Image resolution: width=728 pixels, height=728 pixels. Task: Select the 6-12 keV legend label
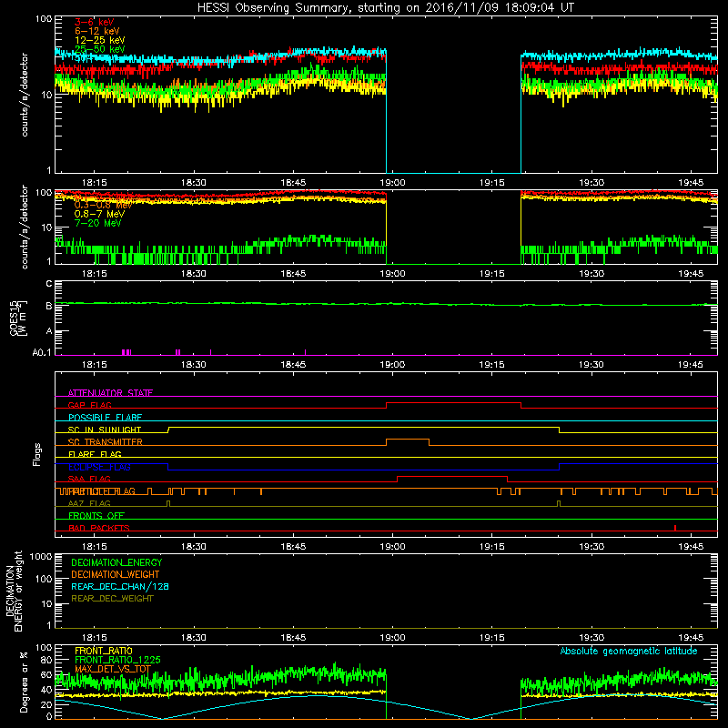tap(97, 31)
